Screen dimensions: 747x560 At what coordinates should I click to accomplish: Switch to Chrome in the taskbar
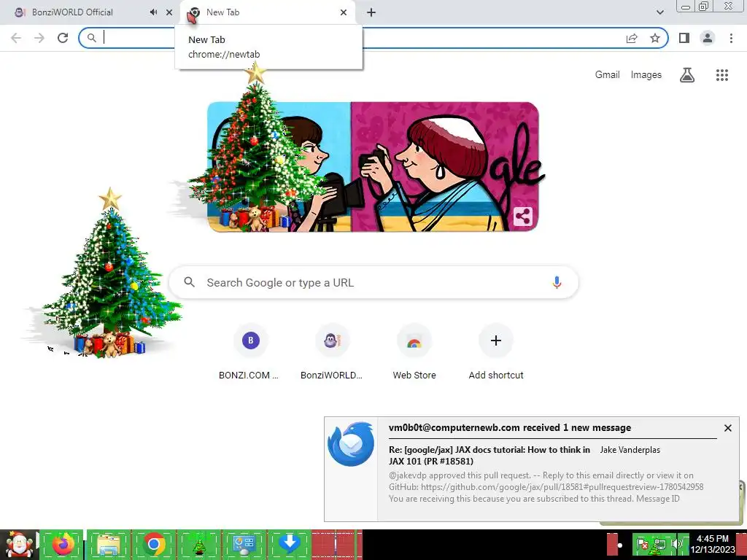tap(153, 545)
